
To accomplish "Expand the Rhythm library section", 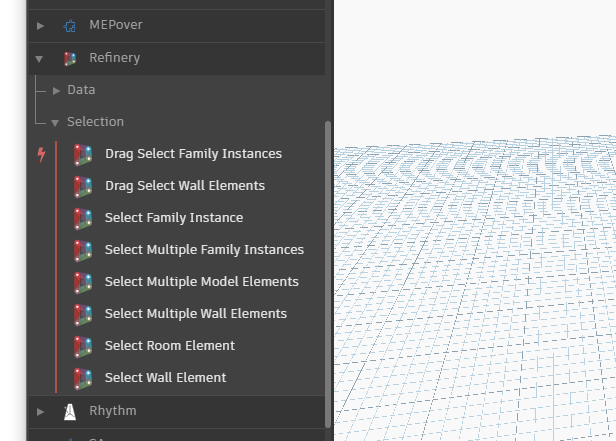I will [40, 411].
